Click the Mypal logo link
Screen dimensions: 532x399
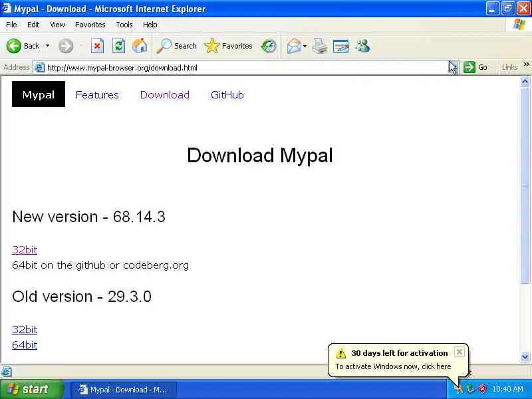(39, 94)
